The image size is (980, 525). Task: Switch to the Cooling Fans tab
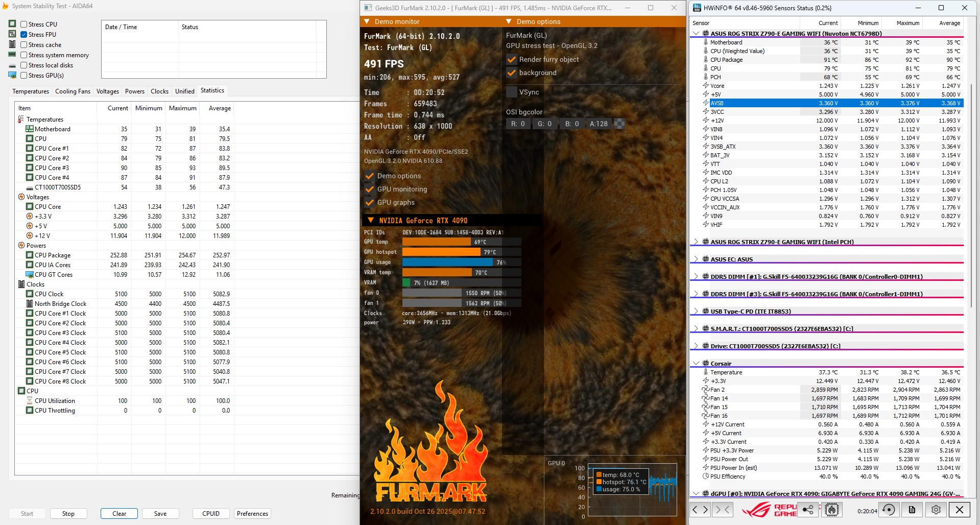click(73, 91)
